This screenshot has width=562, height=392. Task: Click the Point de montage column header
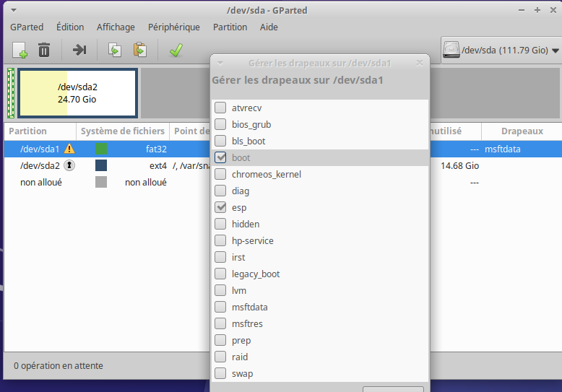point(190,131)
